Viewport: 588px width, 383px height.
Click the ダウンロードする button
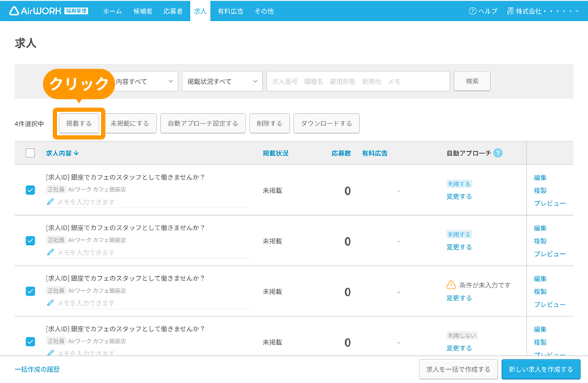pyautogui.click(x=327, y=124)
